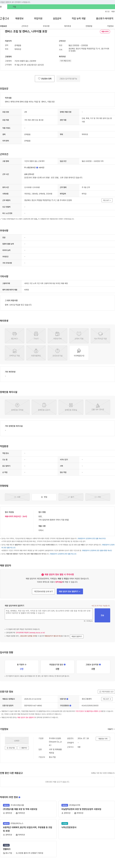The width and height of the screenshot is (115, 868).
Task: Switch to the 기업 member tab
Action: pyautogui.click(x=14, y=7)
